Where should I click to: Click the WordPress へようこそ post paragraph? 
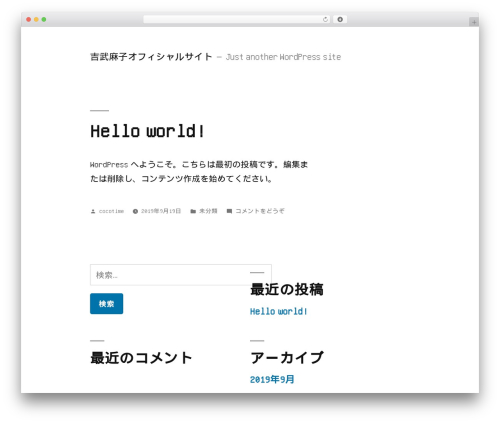(199, 172)
